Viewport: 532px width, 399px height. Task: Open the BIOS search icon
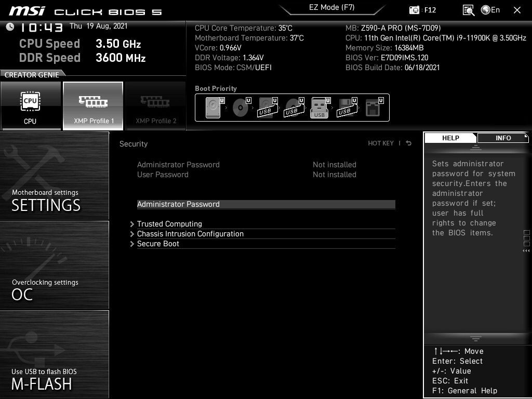tap(468, 10)
